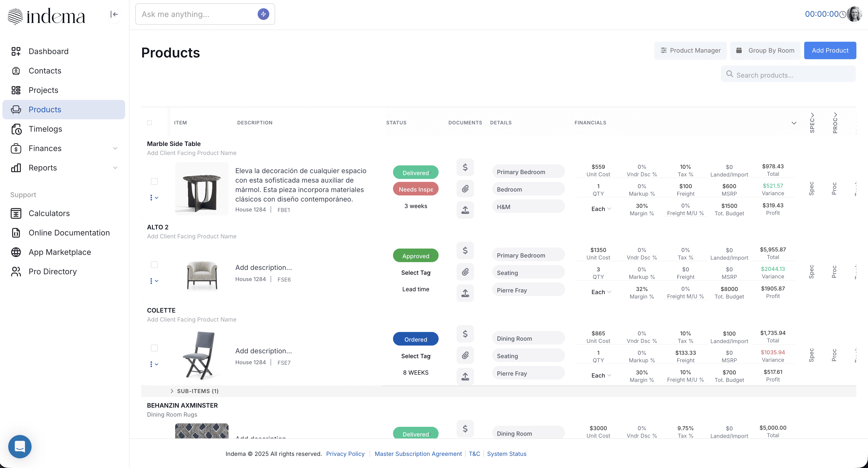Trigger the AI assistant lightning button
The width and height of the screenshot is (868, 468).
(263, 14)
